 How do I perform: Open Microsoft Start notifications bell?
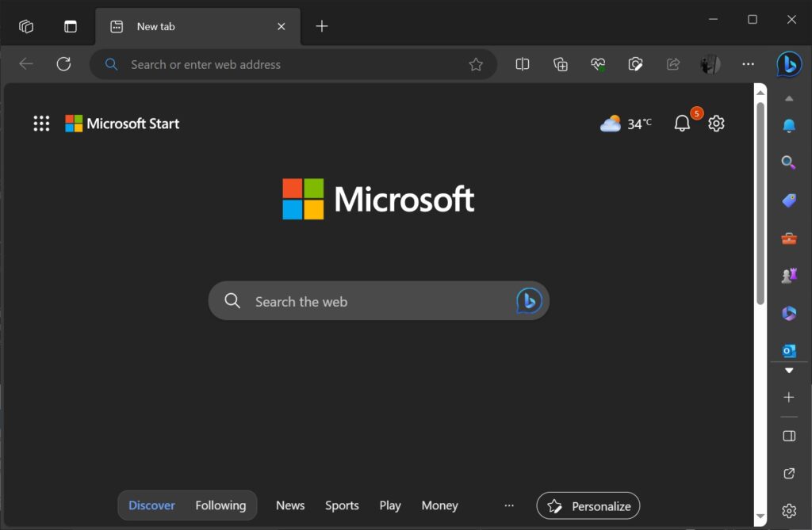point(681,124)
